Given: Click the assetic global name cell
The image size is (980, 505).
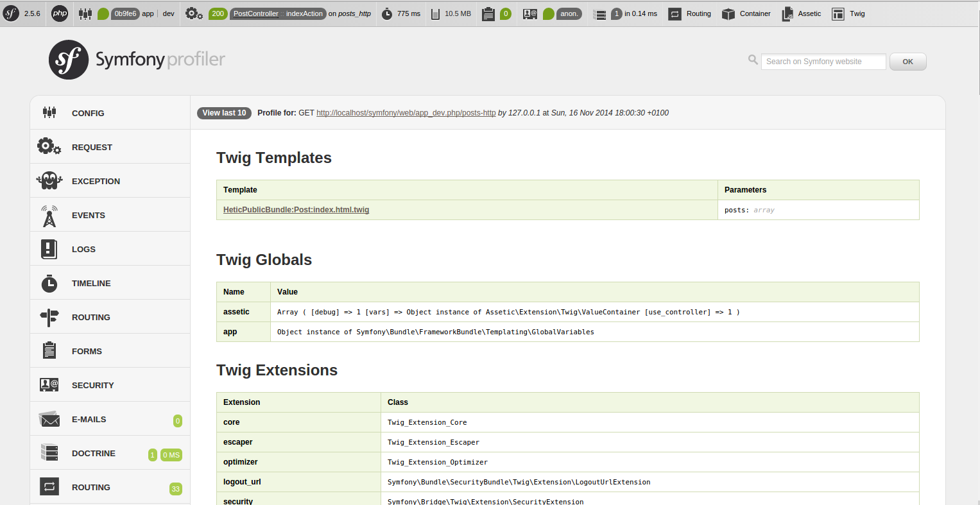Looking at the screenshot, I should tap(243, 312).
